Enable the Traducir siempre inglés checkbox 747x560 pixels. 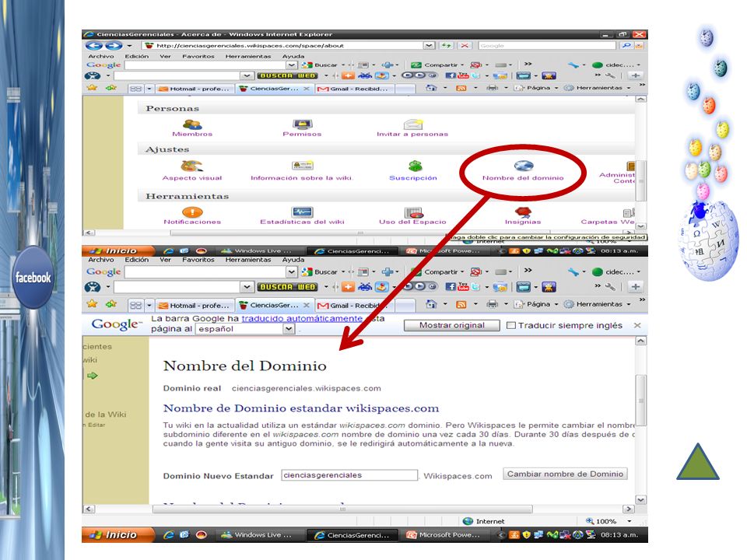click(511, 325)
